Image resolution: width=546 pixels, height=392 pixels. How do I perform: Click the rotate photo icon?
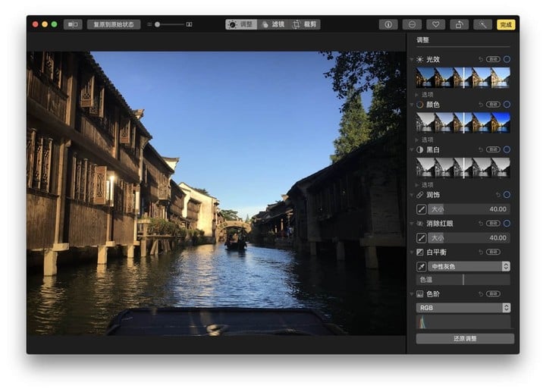click(x=459, y=24)
